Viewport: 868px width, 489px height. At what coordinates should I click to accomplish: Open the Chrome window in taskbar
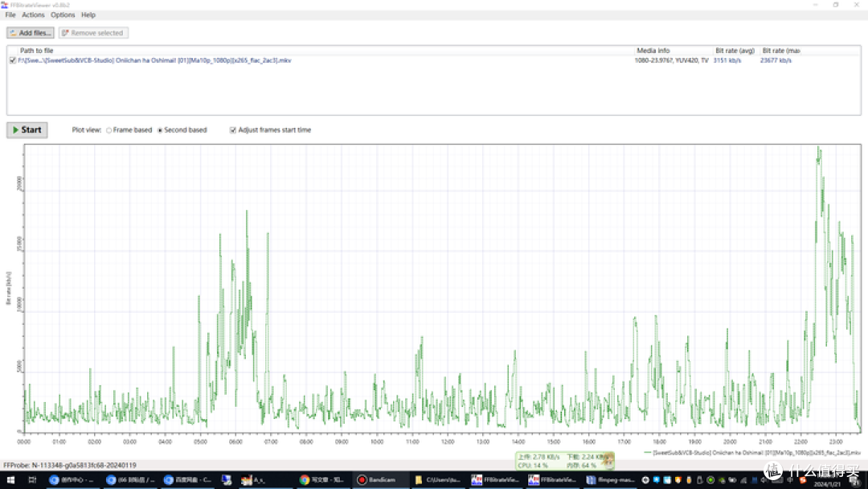point(323,479)
